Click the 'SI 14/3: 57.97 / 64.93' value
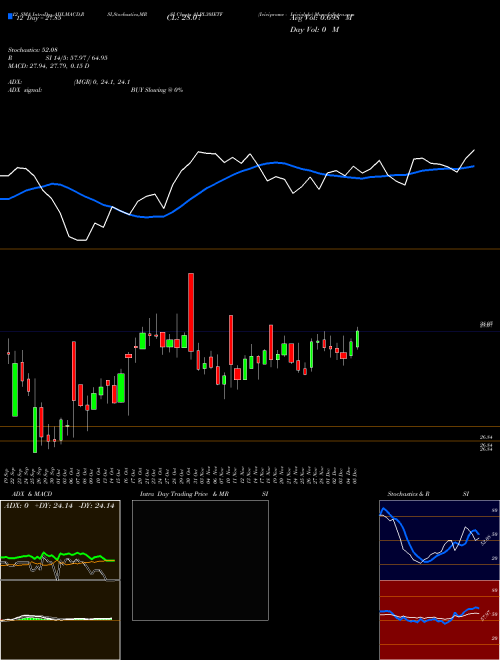500x660 pixels. coord(76,58)
